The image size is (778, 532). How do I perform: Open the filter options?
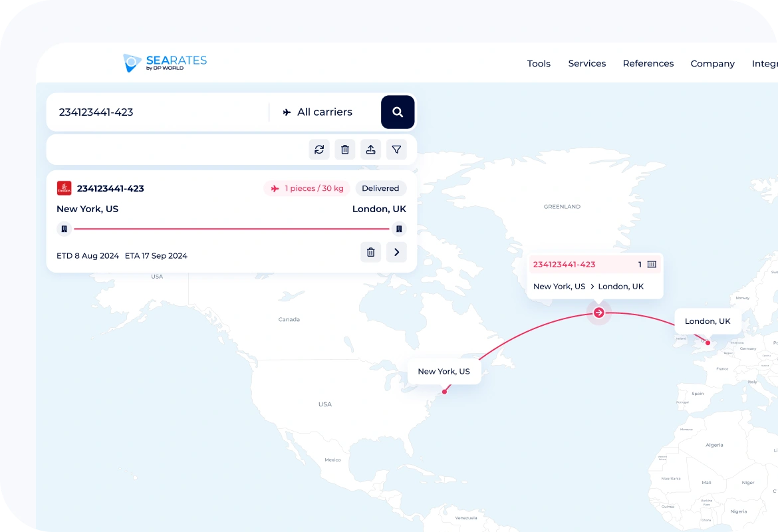point(396,150)
